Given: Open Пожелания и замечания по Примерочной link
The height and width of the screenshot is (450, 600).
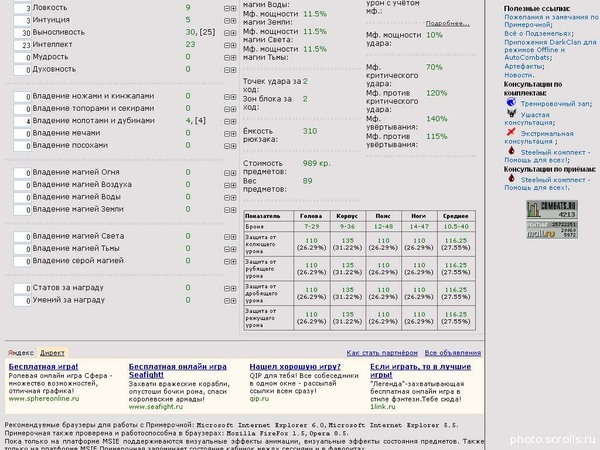Looking at the screenshot, I should click(x=551, y=21).
